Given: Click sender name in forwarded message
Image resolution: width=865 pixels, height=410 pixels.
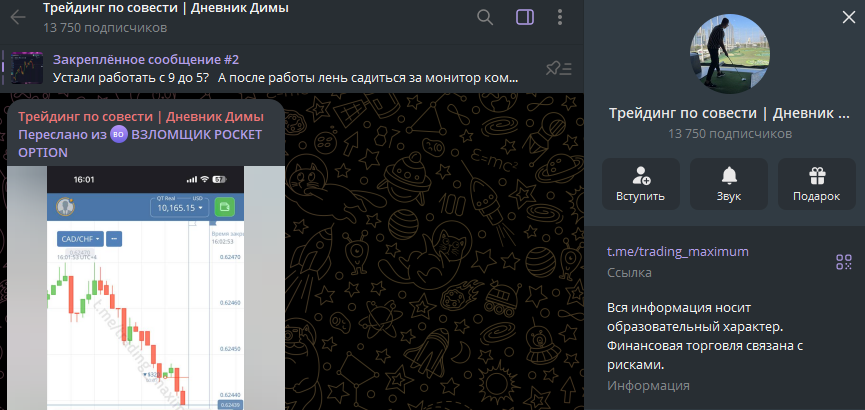Looking at the screenshot, I should (x=141, y=117).
